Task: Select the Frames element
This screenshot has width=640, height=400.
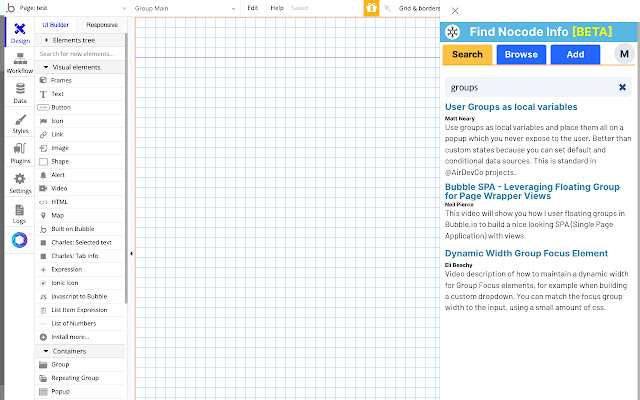Action: (80, 80)
